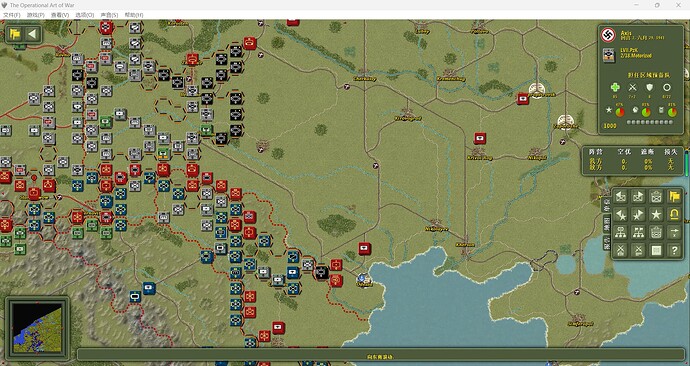The image size is (690, 366).
Task: Select the question mark help icon
Action: [674, 251]
